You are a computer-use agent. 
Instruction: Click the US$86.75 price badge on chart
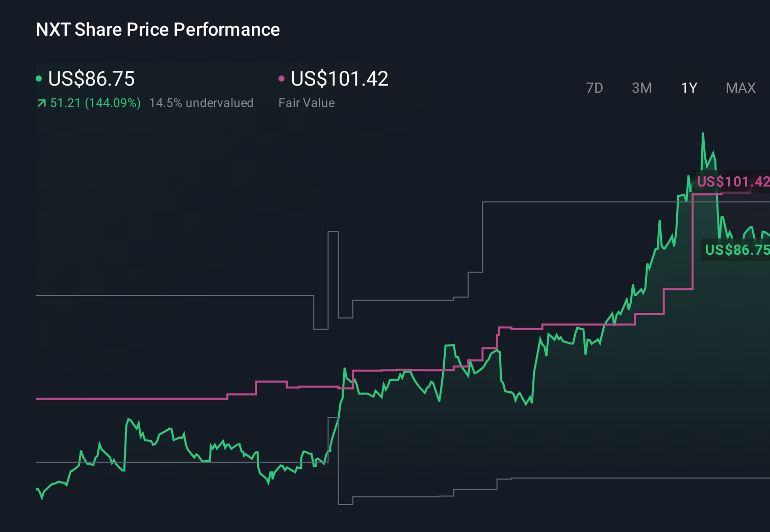click(736, 250)
